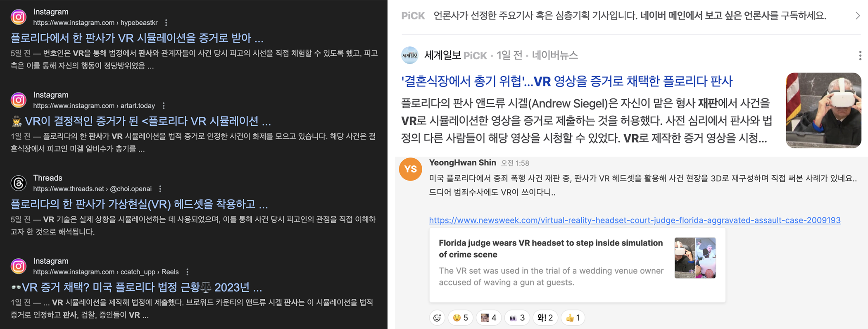The width and height of the screenshot is (868, 329).
Task: Click the artart.today Instagram URL text
Action: pyautogui.click(x=94, y=106)
